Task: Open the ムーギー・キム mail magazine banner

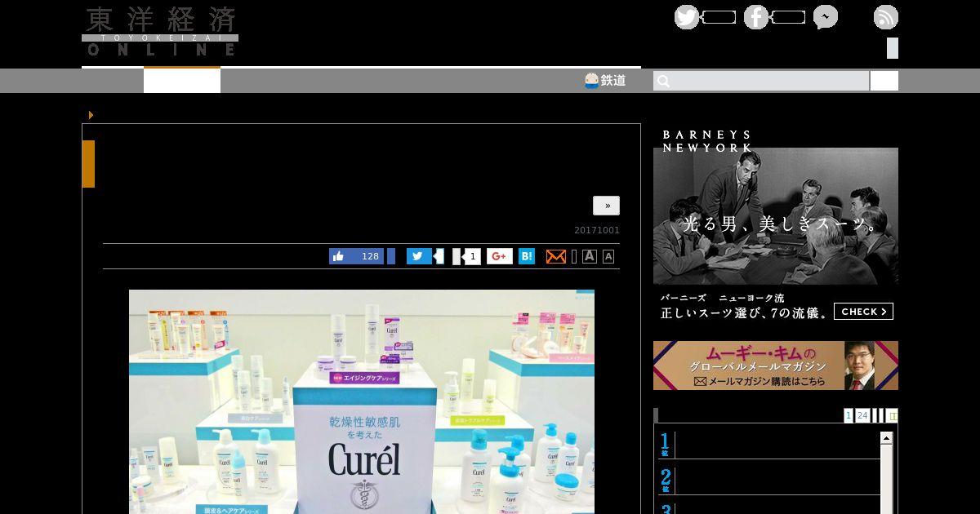Action: tap(776, 366)
